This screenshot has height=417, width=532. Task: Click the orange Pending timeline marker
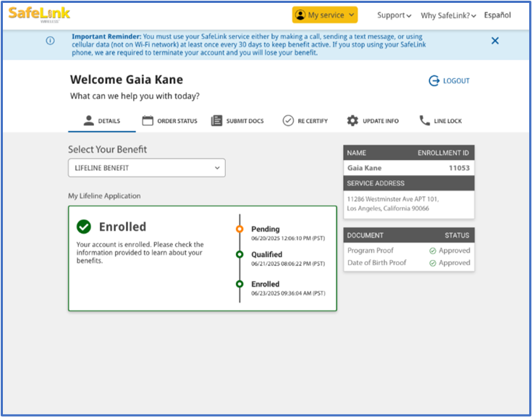coord(240,229)
